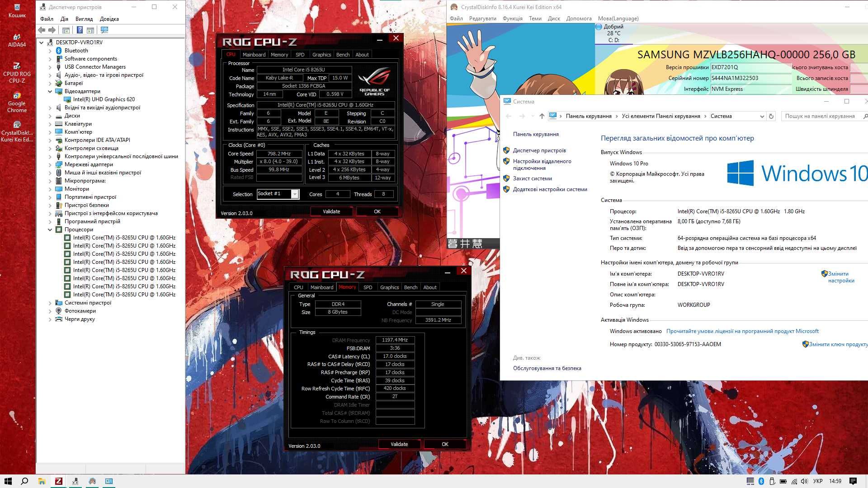Click Show/hide console tree toolbar icon
This screenshot has width=868, height=488.
point(66,30)
